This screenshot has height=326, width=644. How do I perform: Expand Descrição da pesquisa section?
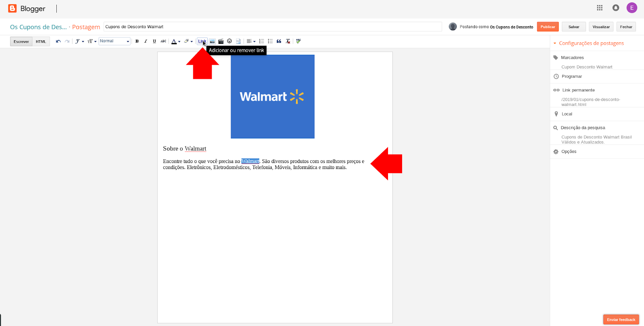tap(582, 128)
